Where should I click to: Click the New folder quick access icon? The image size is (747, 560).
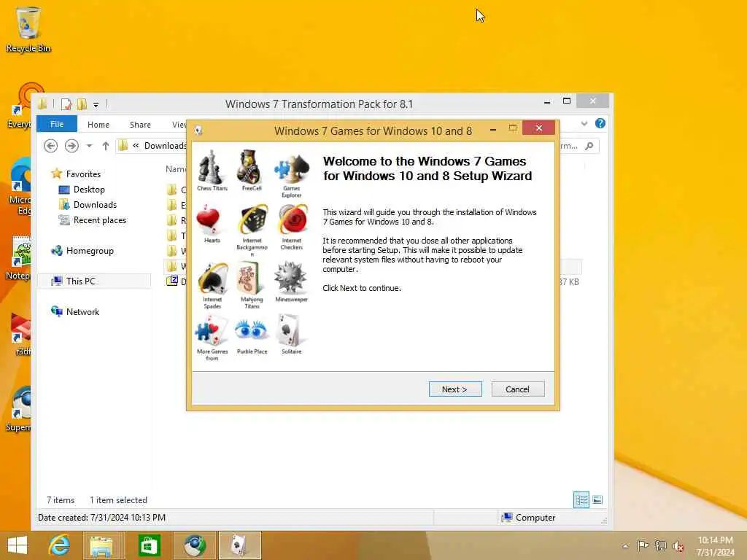pyautogui.click(x=82, y=104)
